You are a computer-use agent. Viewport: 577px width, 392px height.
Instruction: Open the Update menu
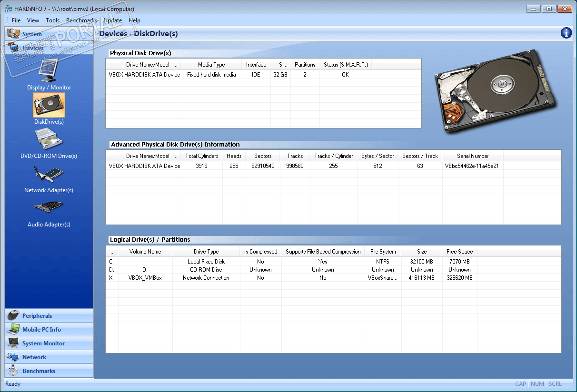pos(113,20)
